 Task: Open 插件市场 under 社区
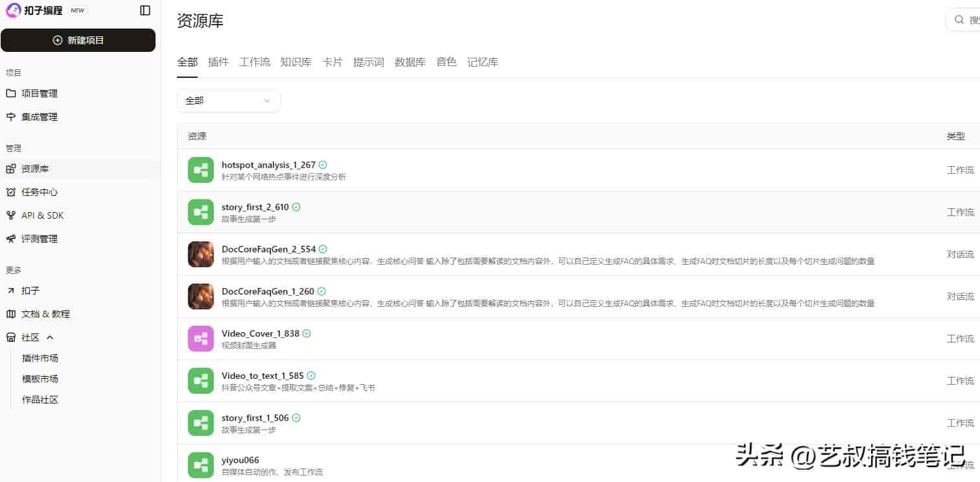(40, 358)
